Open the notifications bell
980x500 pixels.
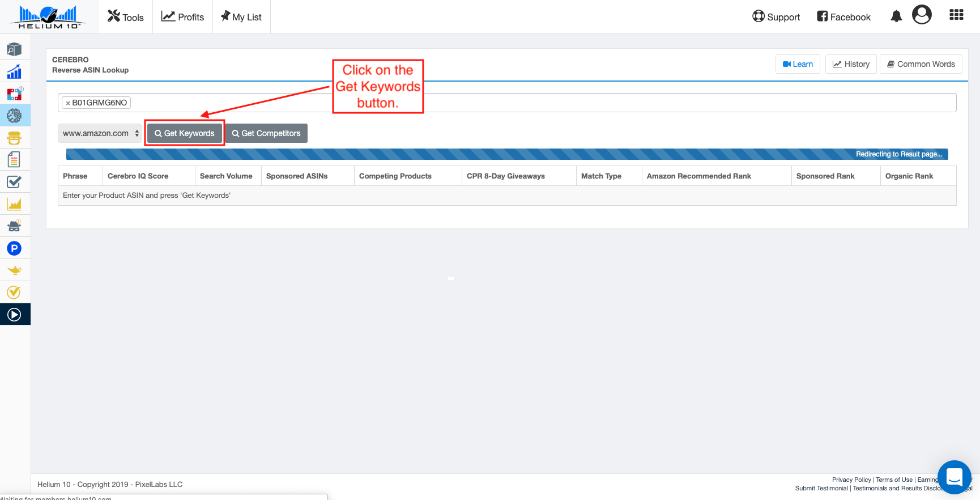[896, 16]
